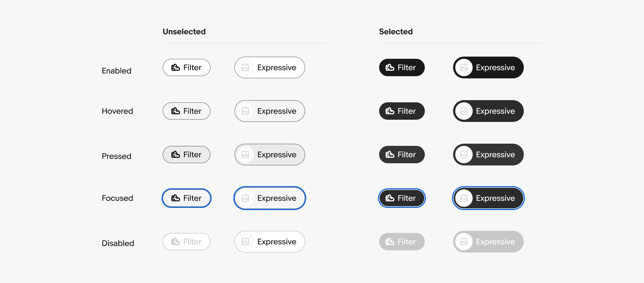Click the unselected disabled Expressive chip
This screenshot has height=283, width=644.
pyautogui.click(x=270, y=242)
